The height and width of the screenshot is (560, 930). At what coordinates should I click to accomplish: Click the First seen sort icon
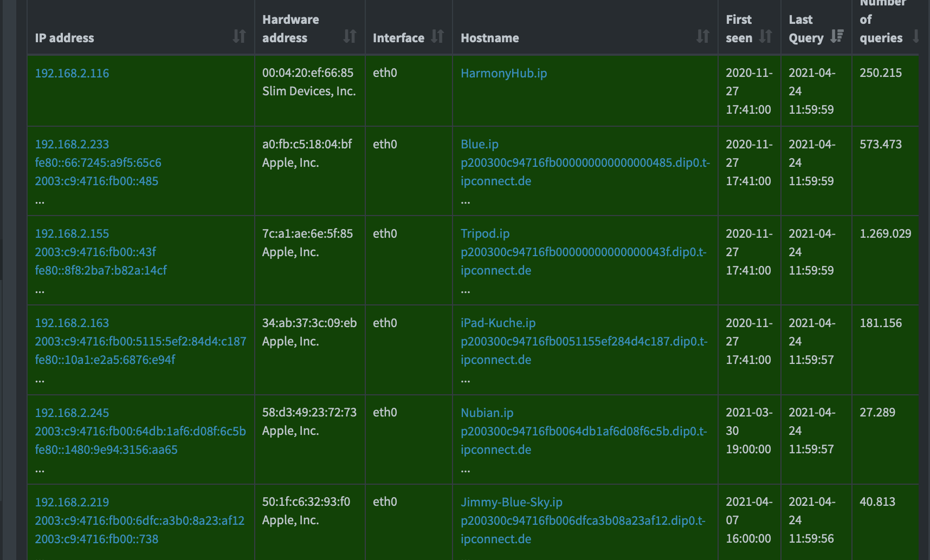(x=765, y=36)
